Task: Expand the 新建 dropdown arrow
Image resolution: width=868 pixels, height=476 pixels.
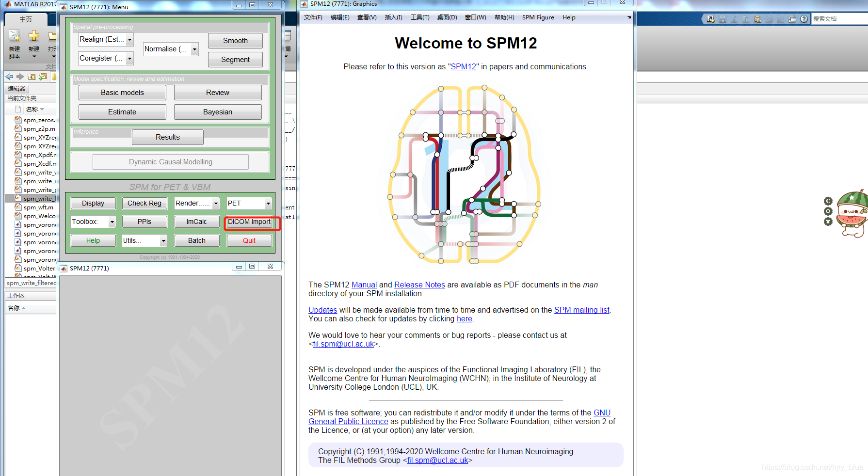Action: click(x=34, y=56)
